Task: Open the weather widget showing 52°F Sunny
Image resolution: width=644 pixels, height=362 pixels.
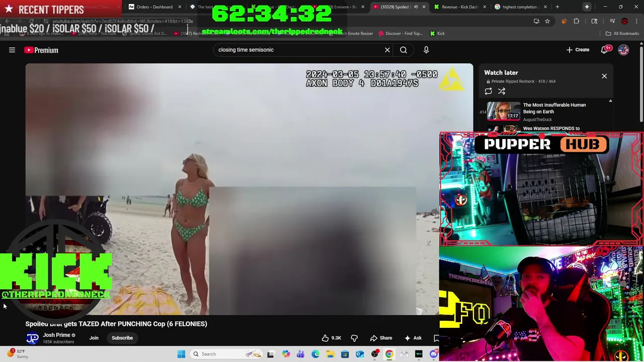Action: (x=18, y=354)
